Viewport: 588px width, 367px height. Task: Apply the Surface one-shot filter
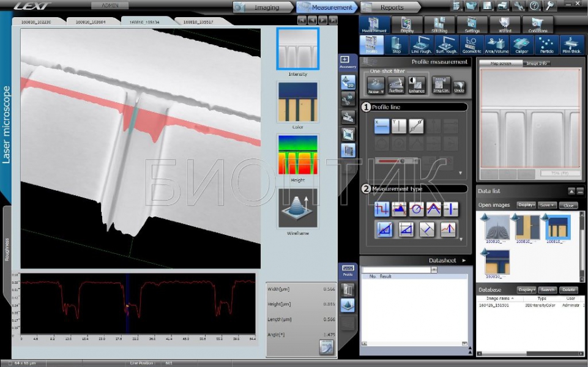pyautogui.click(x=396, y=85)
